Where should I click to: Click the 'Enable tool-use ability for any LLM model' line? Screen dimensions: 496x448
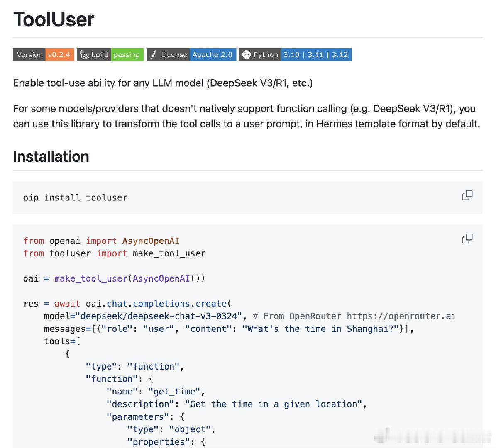click(x=163, y=83)
